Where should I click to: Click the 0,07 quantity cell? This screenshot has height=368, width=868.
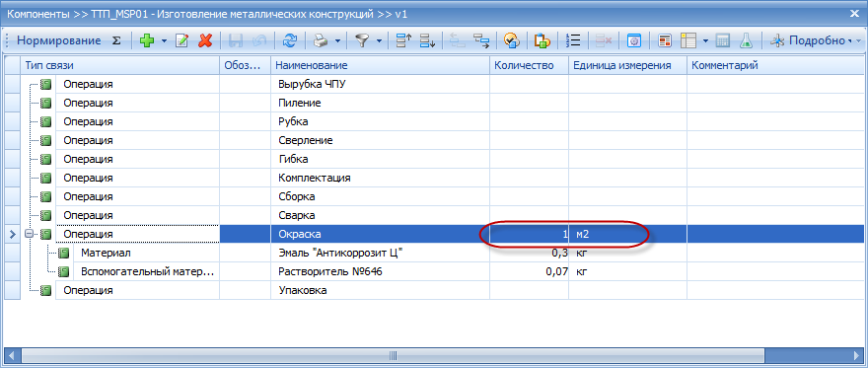click(530, 271)
